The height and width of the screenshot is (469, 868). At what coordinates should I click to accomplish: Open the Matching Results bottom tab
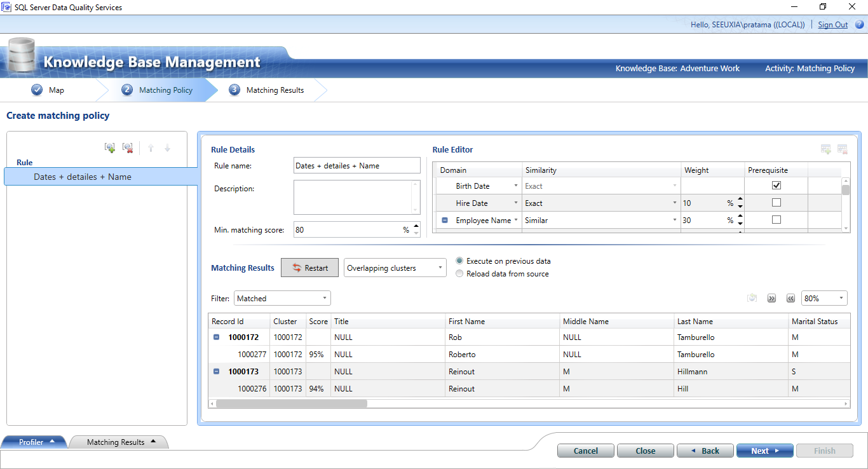click(119, 442)
